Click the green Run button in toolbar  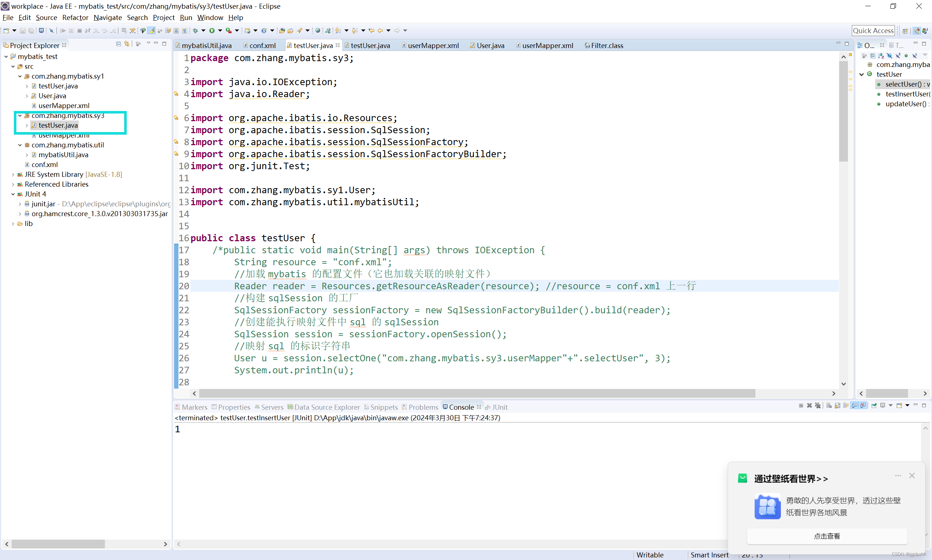click(x=212, y=31)
